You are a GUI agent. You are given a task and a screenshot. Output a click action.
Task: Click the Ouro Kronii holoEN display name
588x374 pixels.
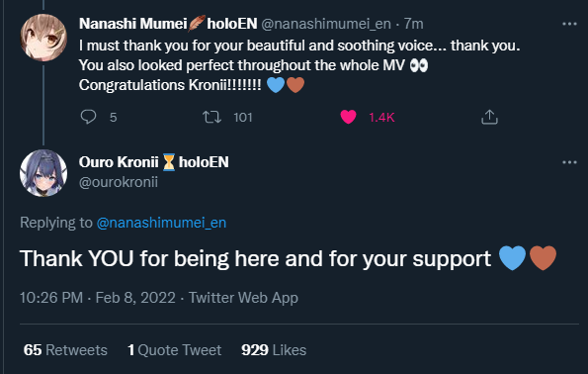point(154,162)
